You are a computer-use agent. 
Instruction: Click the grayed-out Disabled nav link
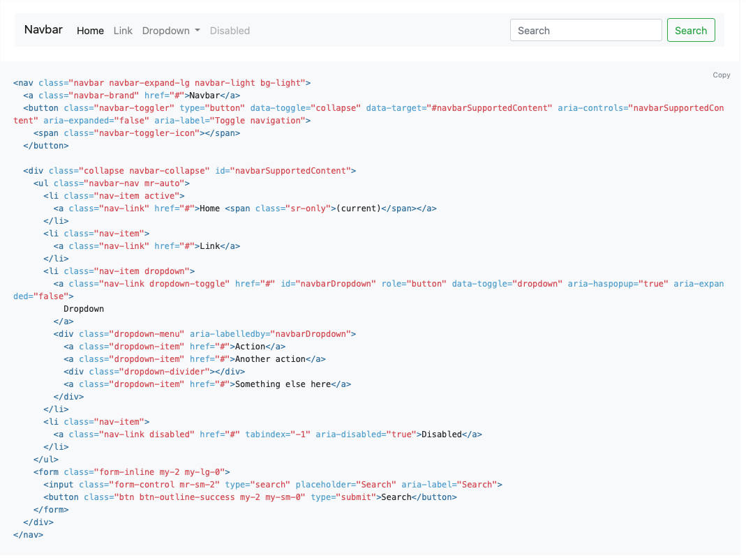[230, 30]
